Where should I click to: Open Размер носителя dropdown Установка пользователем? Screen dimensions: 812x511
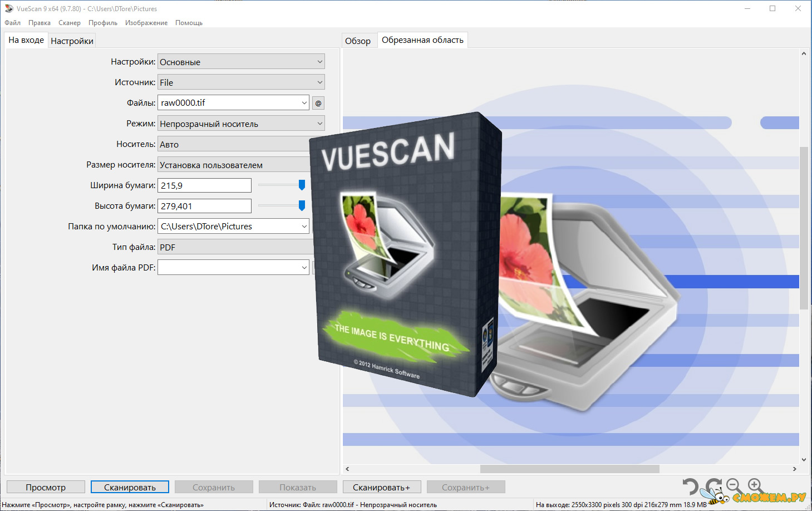234,165
